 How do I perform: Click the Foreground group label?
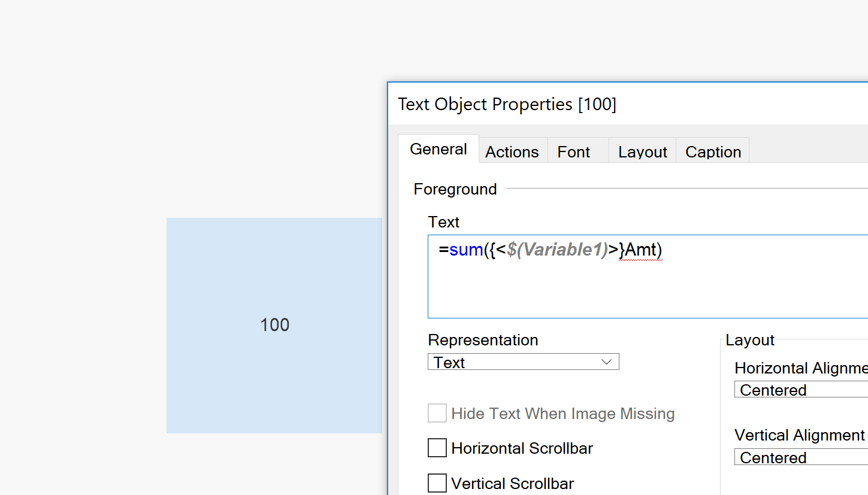pyautogui.click(x=455, y=189)
